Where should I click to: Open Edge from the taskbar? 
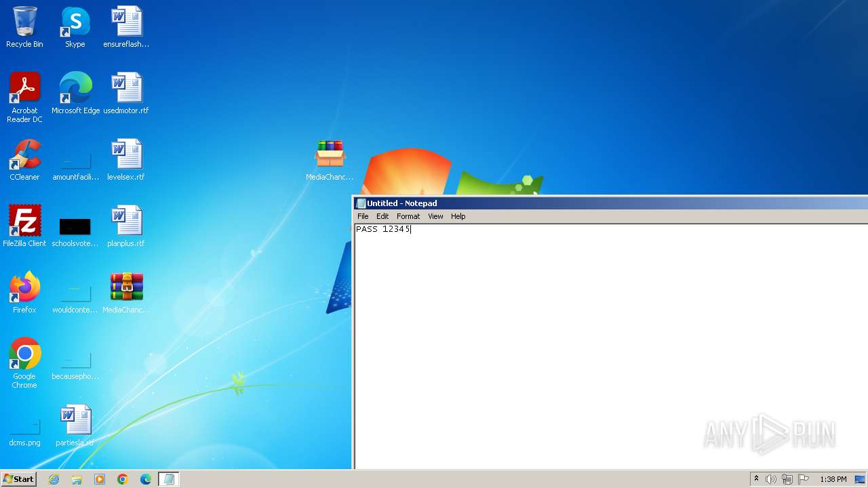145,479
